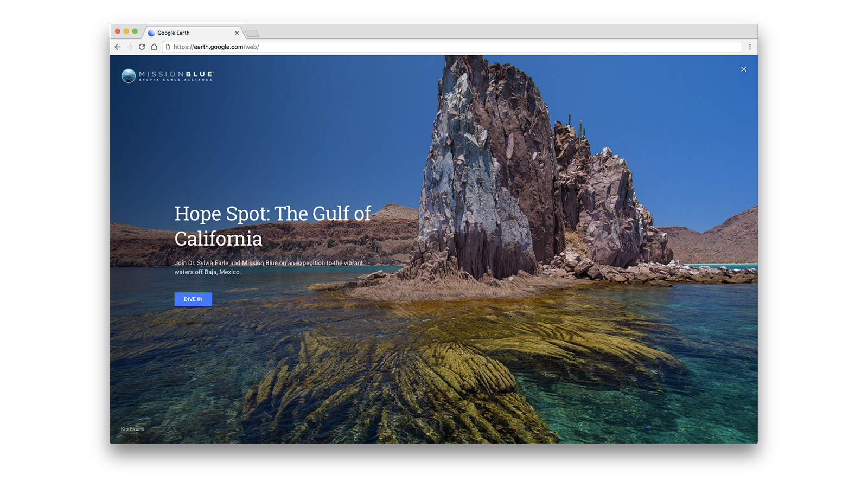The width and height of the screenshot is (868, 488).
Task: Select the Google Earth browser tab
Action: coord(193,33)
